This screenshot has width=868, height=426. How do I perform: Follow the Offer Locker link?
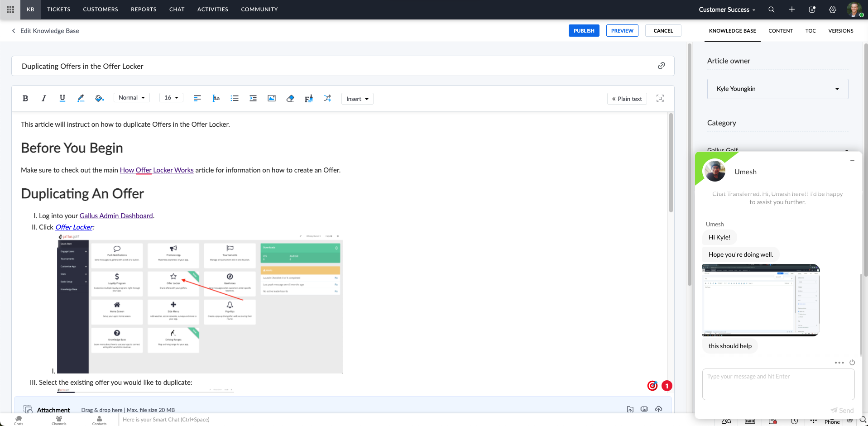[x=74, y=227]
